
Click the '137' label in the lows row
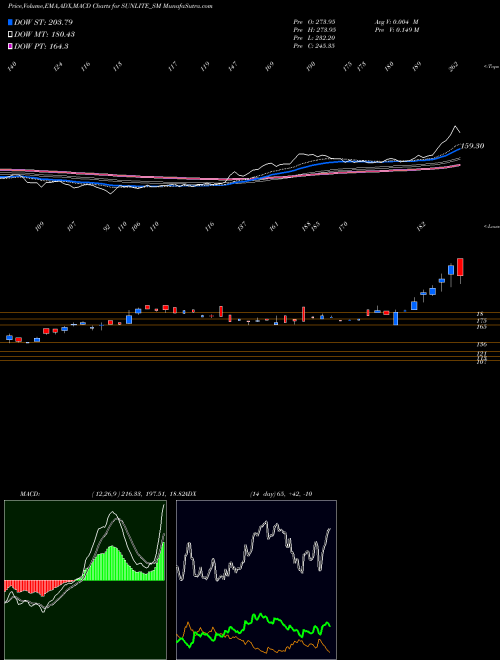242,227
